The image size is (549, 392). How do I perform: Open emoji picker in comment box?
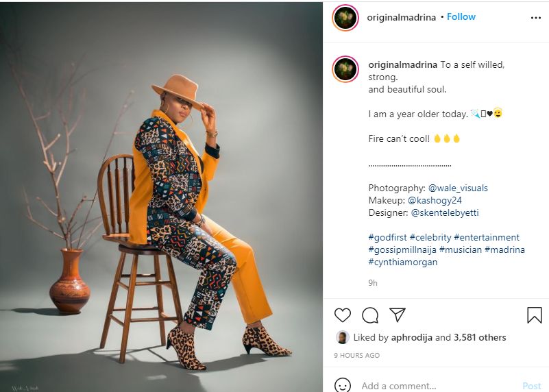(343, 386)
